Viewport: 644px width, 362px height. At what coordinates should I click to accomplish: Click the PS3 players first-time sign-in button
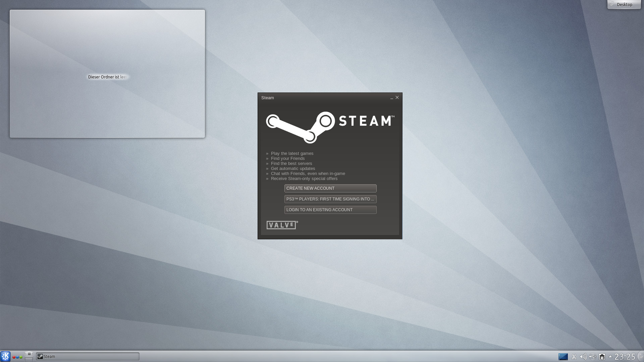pyautogui.click(x=330, y=199)
